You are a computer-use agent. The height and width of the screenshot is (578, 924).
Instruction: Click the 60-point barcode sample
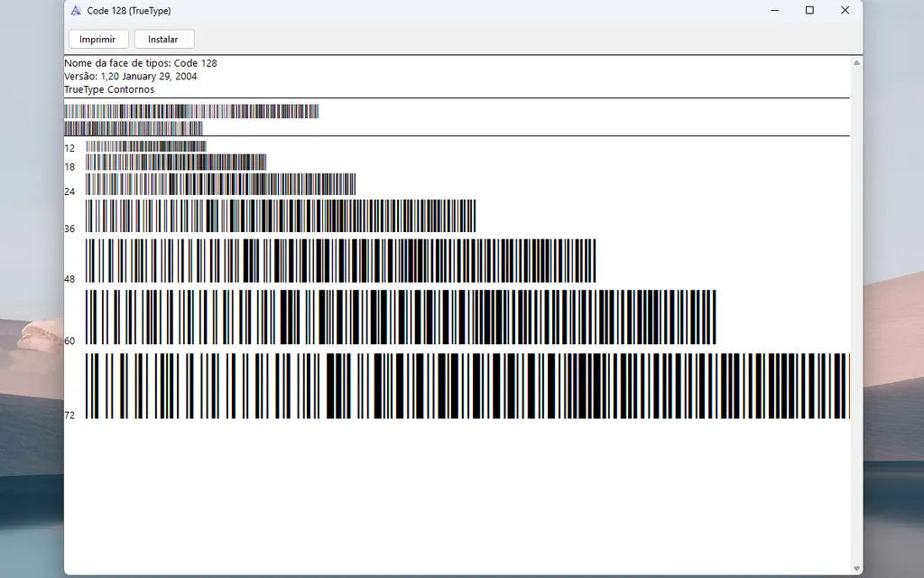click(x=401, y=317)
